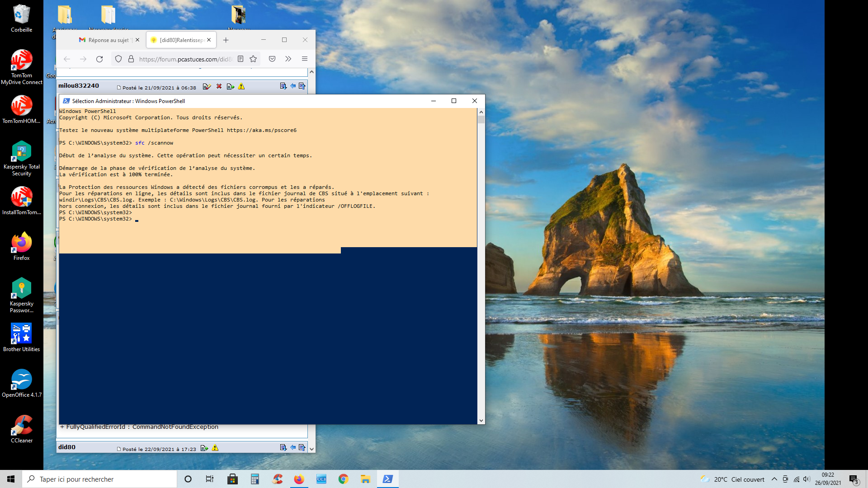This screenshot has height=488, width=868.
Task: Open Kaspersky Password Manager shortcut
Action: (21, 295)
